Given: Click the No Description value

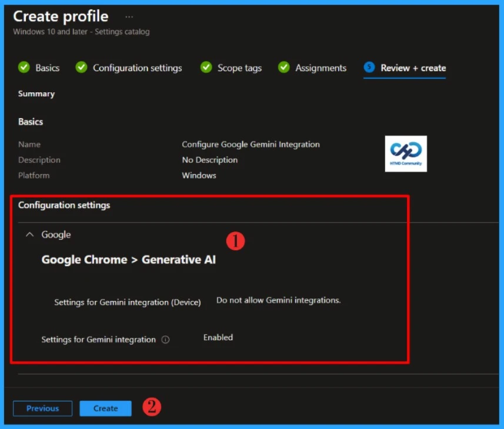Looking at the screenshot, I should (209, 160).
